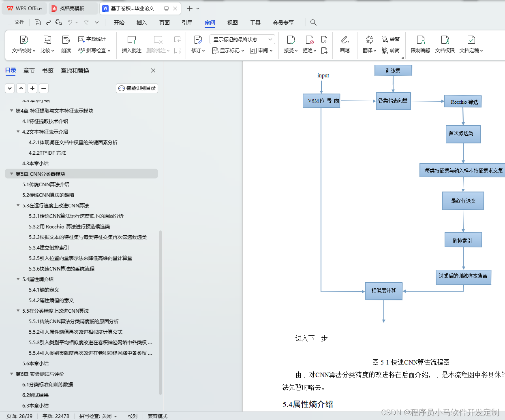Viewport: 505px width, 420px height.
Task: Switch to the 找稿壳模板 browser tab
Action: pyautogui.click(x=73, y=8)
